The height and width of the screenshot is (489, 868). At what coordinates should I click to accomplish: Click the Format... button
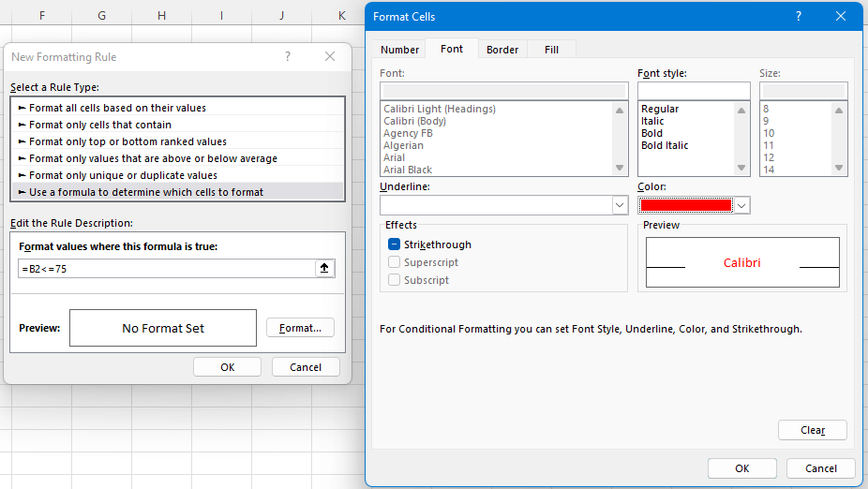click(300, 328)
